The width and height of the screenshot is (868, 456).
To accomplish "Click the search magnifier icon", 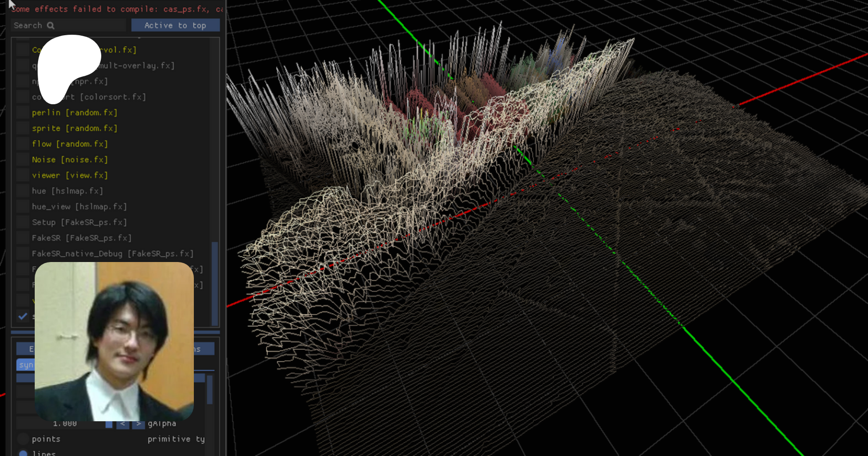I will click(x=51, y=26).
